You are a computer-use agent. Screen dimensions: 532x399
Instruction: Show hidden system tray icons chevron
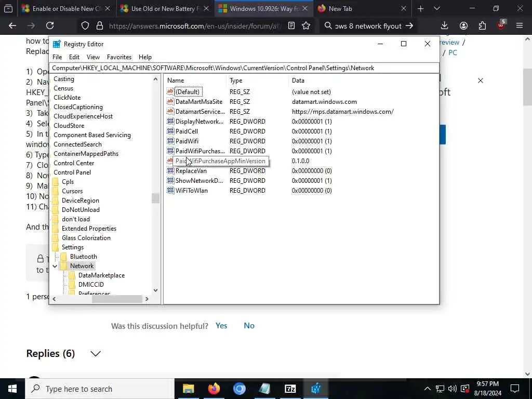click(428, 389)
